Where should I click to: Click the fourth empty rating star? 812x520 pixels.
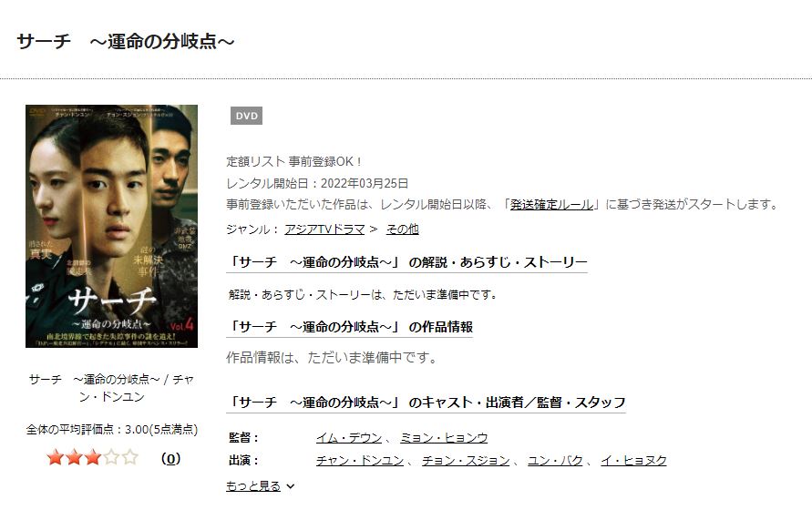[x=111, y=457]
